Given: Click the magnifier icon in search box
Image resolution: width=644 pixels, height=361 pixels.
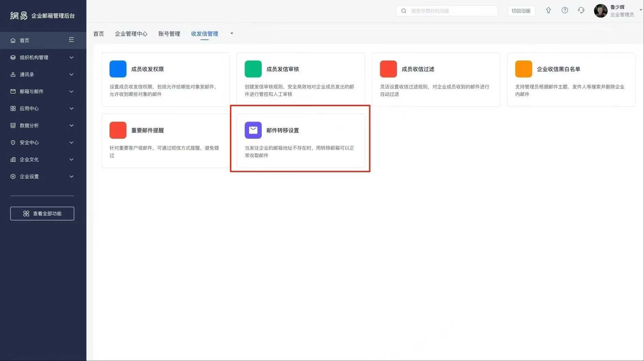Looking at the screenshot, I should click(x=404, y=11).
